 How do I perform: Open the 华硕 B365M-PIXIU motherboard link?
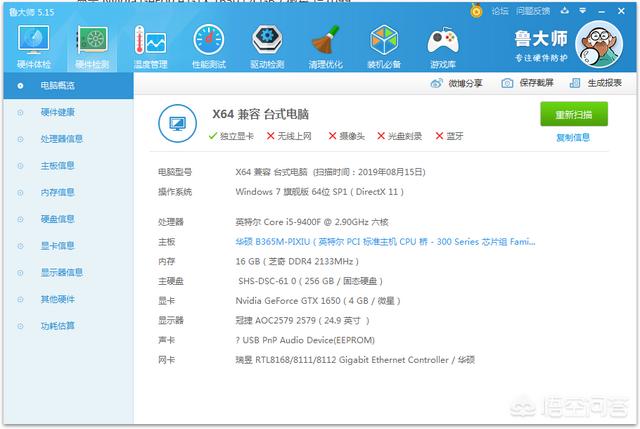[385, 241]
